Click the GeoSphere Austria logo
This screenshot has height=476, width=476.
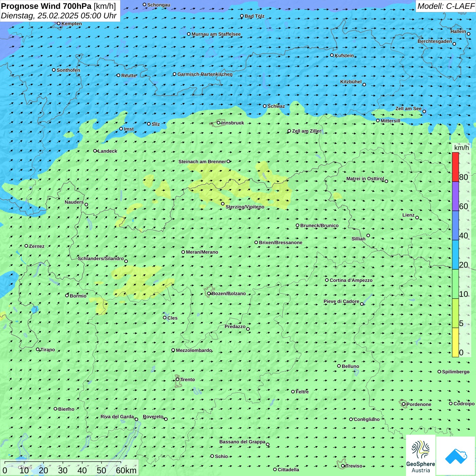421,455
